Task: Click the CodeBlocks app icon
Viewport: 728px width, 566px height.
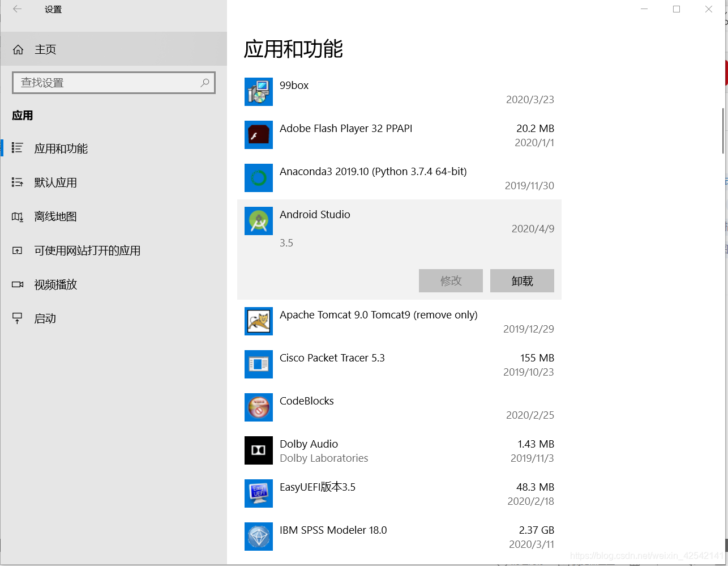Action: coord(259,407)
